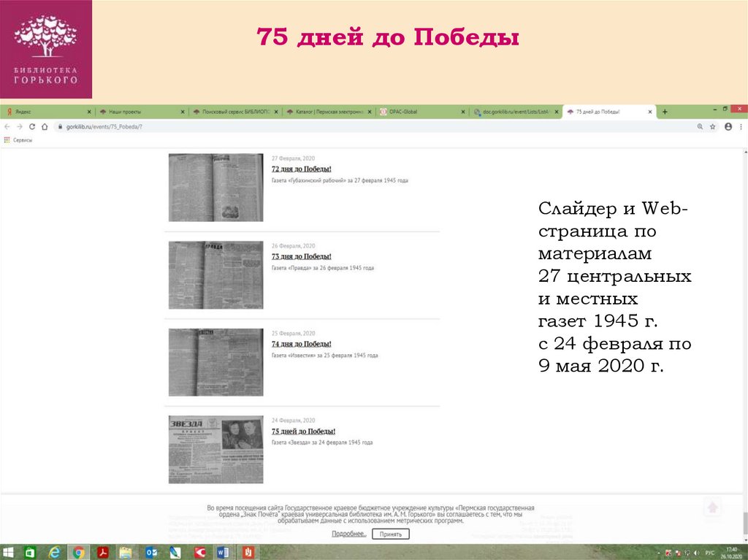The width and height of the screenshot is (748, 560).
Task: Click the Windows Start button
Action: tap(8, 552)
